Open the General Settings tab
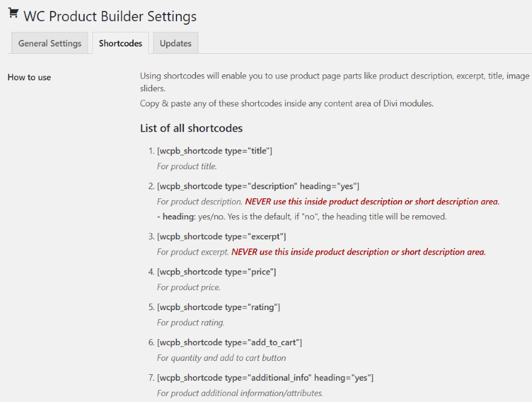 (50, 44)
